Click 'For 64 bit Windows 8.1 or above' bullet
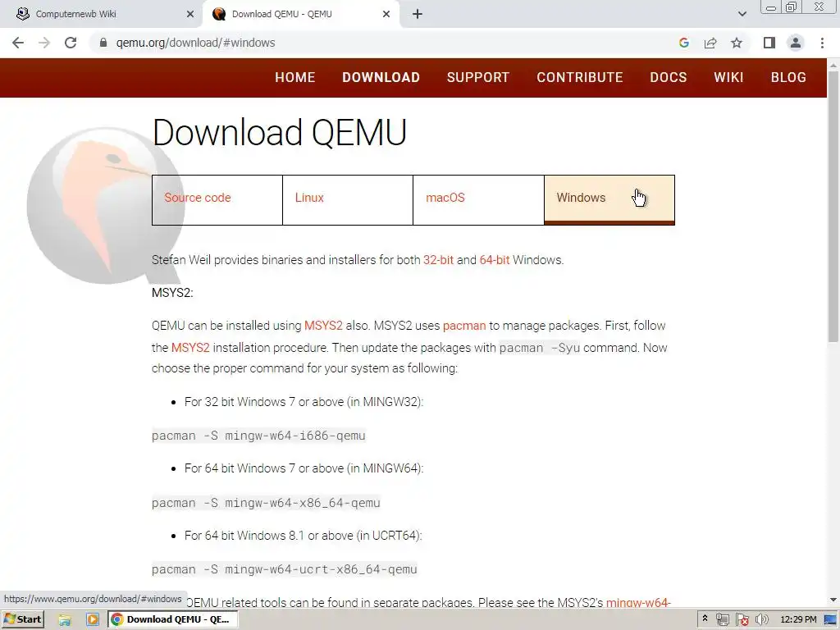Image resolution: width=840 pixels, height=630 pixels. click(304, 535)
